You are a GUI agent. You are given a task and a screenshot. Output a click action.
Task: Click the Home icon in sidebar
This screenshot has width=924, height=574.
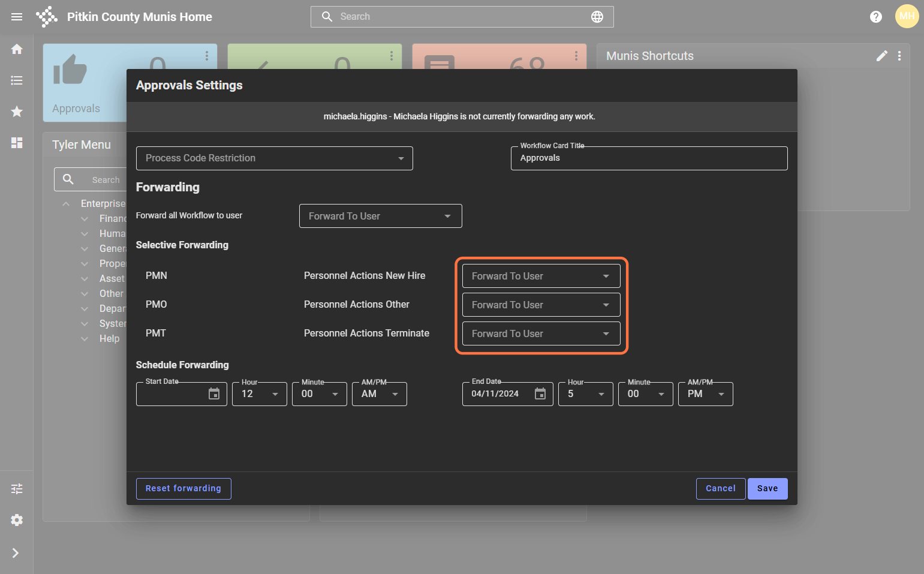[x=17, y=49]
